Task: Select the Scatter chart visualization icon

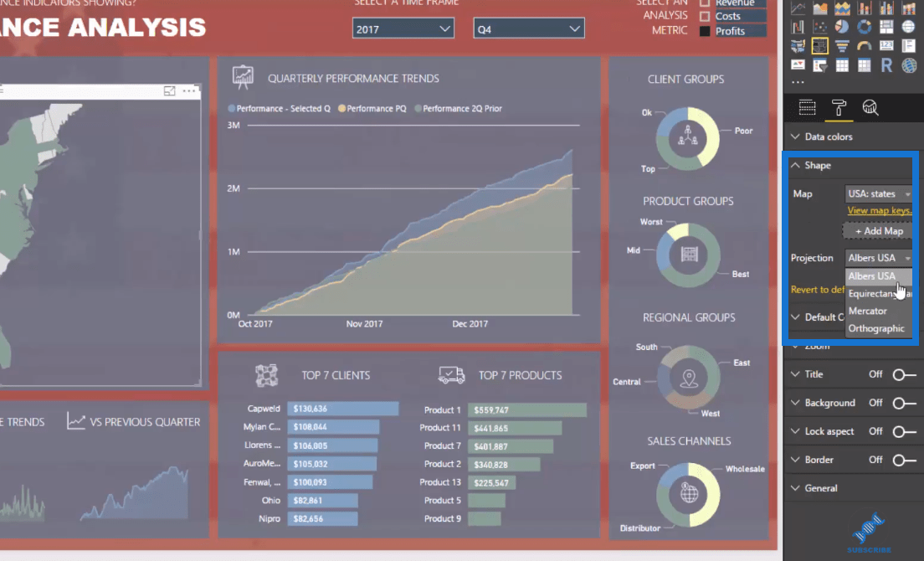Action: click(x=820, y=27)
